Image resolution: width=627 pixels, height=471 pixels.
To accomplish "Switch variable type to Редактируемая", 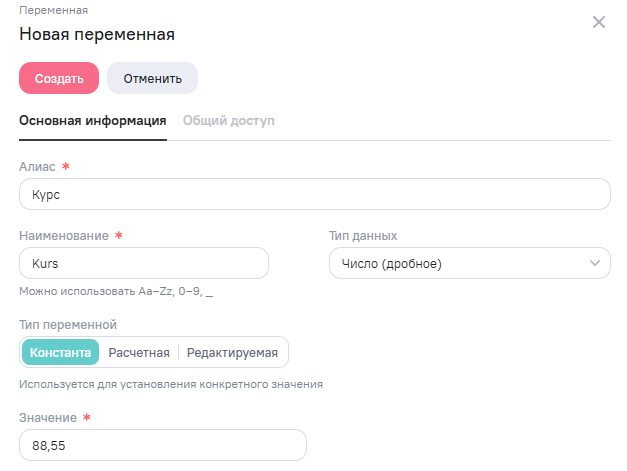I will point(232,352).
